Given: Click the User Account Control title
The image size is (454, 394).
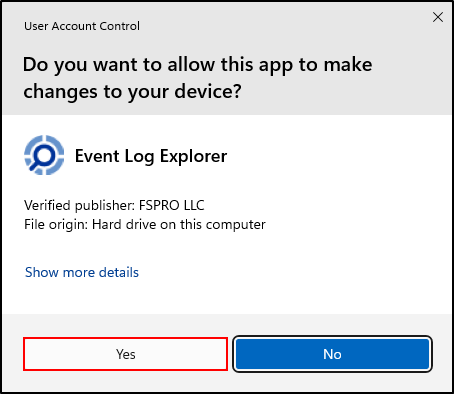Looking at the screenshot, I should 82,26.
